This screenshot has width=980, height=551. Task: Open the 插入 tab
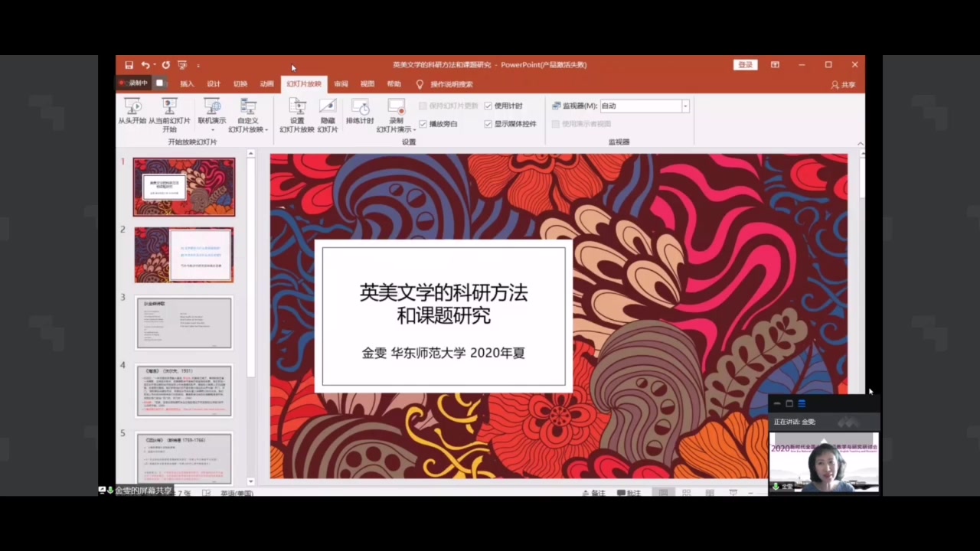point(187,84)
